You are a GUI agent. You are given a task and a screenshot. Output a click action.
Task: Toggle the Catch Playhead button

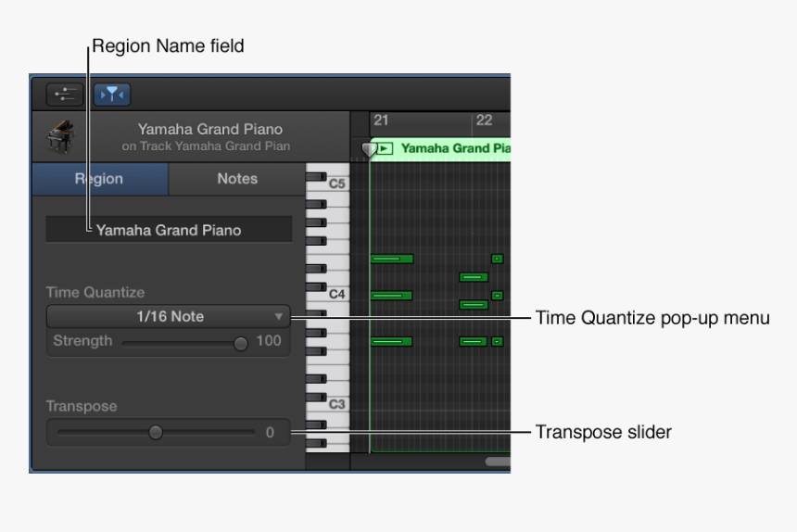coord(112,95)
